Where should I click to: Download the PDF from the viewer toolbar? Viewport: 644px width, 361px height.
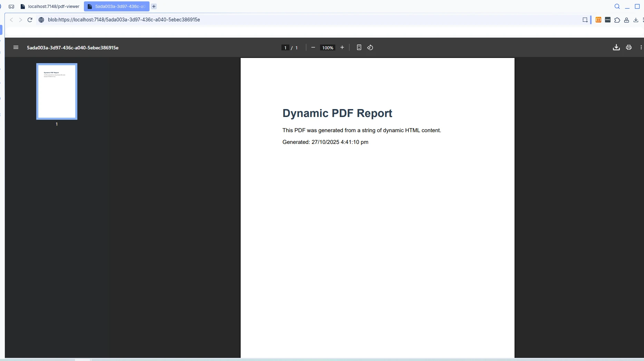(616, 47)
